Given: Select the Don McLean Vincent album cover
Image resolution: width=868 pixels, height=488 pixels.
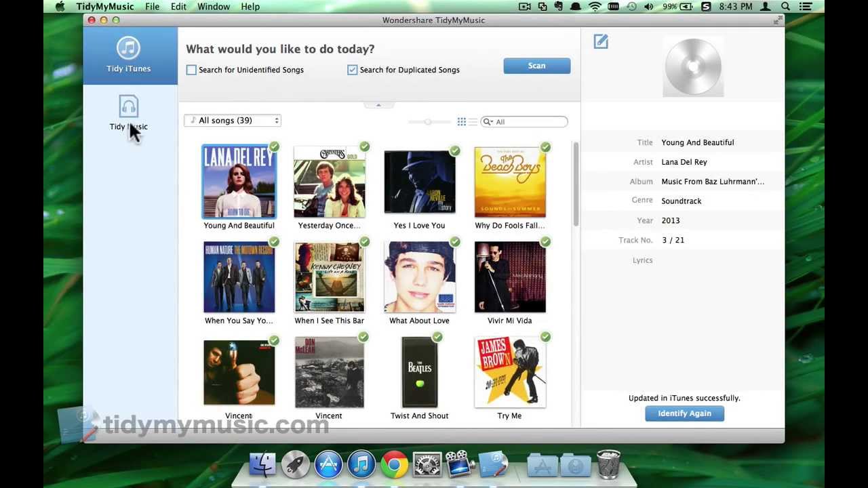Looking at the screenshot, I should point(329,372).
